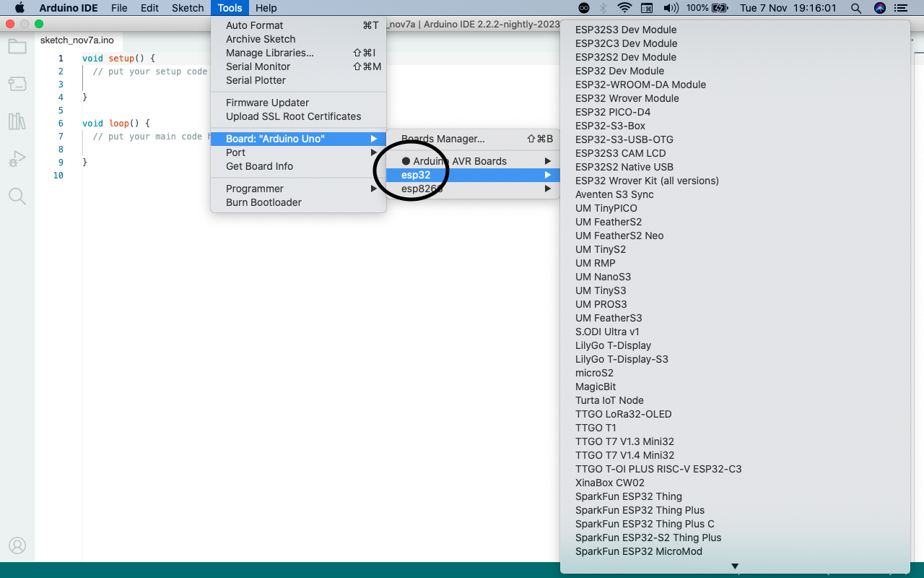Open the Apple menu
924x578 pixels.
[19, 8]
